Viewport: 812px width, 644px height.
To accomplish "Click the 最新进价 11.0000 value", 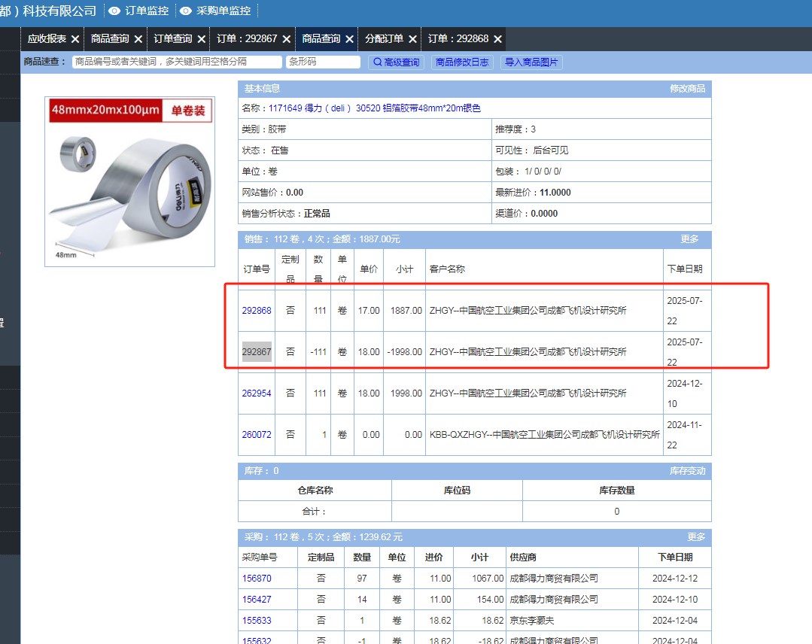I will [555, 193].
